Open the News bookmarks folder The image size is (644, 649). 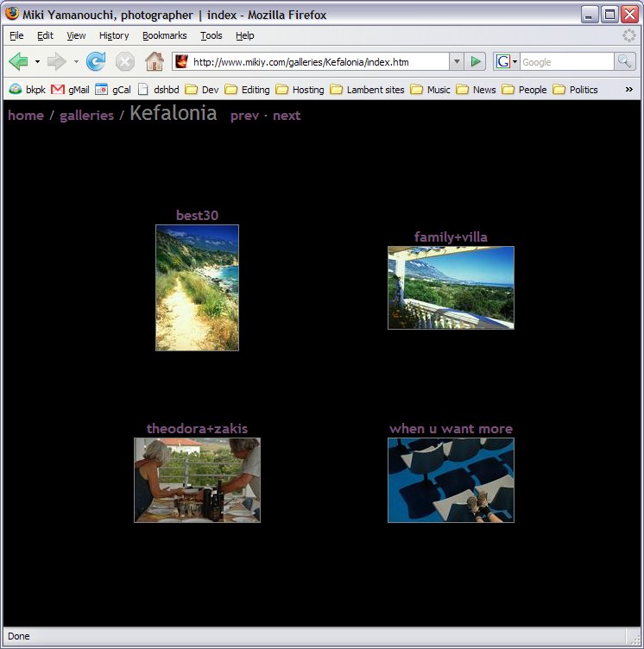click(476, 90)
